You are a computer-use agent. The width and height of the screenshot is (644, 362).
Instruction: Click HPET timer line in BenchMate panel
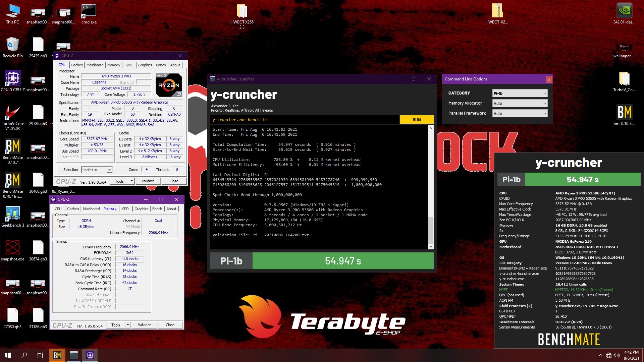click(x=556, y=290)
